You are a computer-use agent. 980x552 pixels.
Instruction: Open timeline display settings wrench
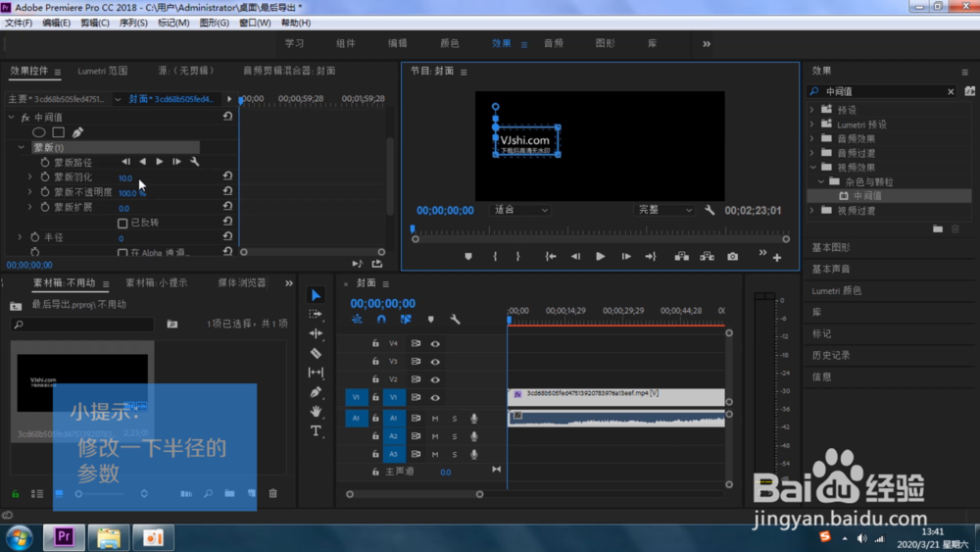(455, 320)
